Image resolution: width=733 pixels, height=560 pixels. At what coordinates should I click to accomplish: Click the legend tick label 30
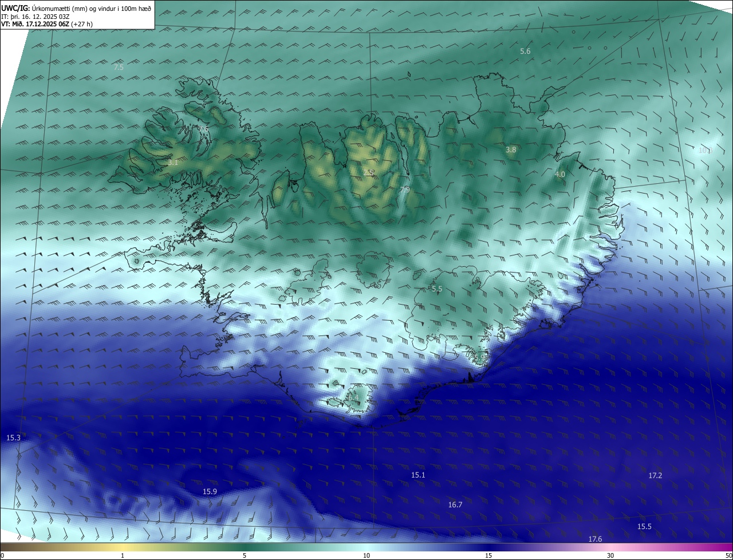click(x=610, y=555)
